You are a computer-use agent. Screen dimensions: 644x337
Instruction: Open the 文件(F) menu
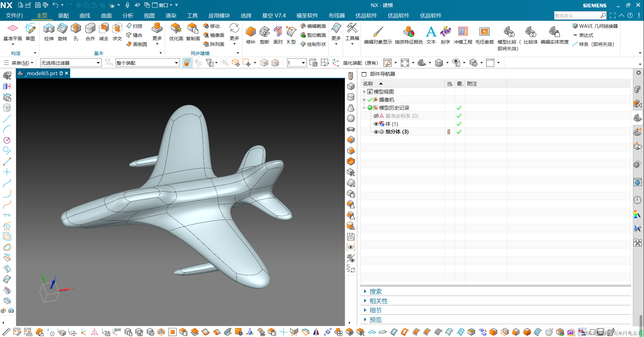coord(14,16)
